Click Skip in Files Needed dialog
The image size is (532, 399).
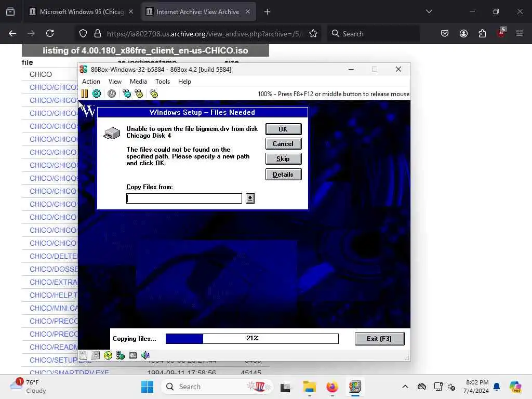tap(283, 159)
